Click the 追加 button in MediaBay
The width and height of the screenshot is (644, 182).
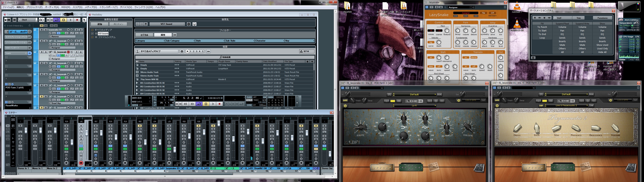pyautogui.click(x=100, y=24)
